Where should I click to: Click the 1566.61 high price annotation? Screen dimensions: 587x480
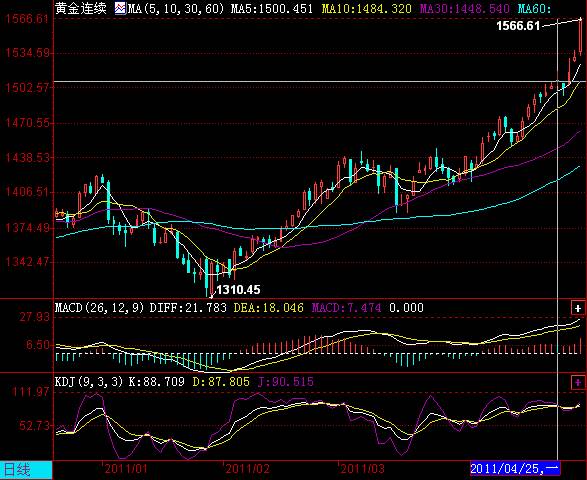click(x=518, y=26)
